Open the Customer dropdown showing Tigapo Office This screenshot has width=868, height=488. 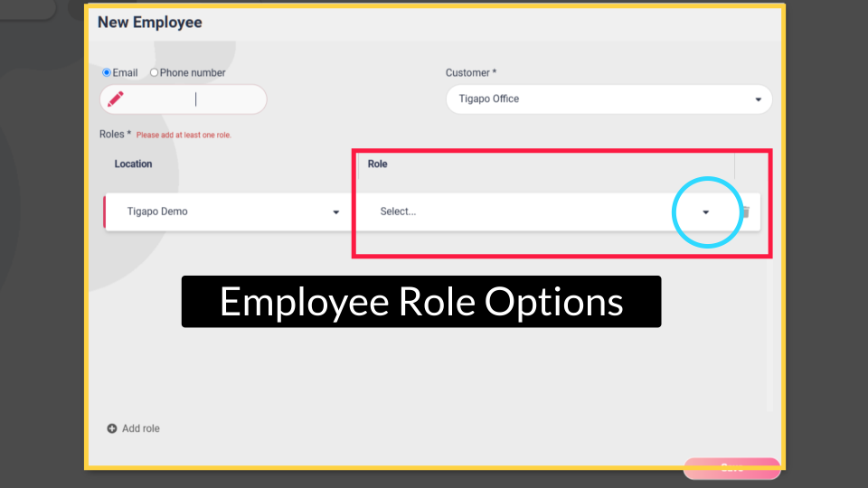tap(597, 99)
